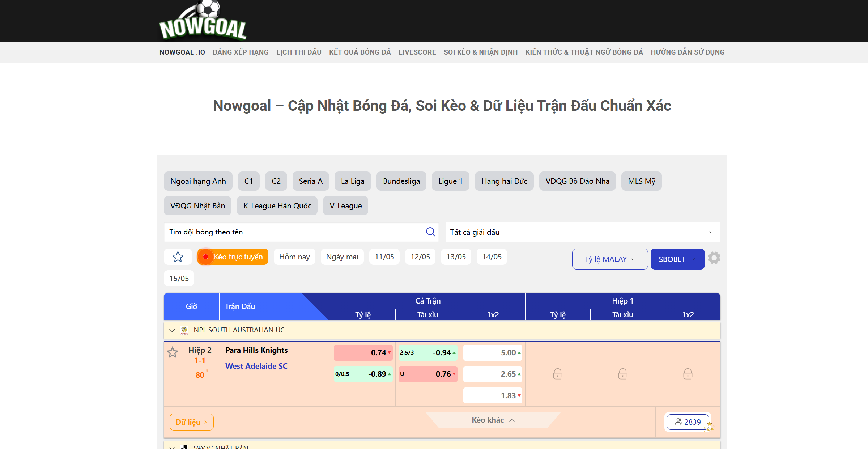Select the C2 league chip

(276, 181)
